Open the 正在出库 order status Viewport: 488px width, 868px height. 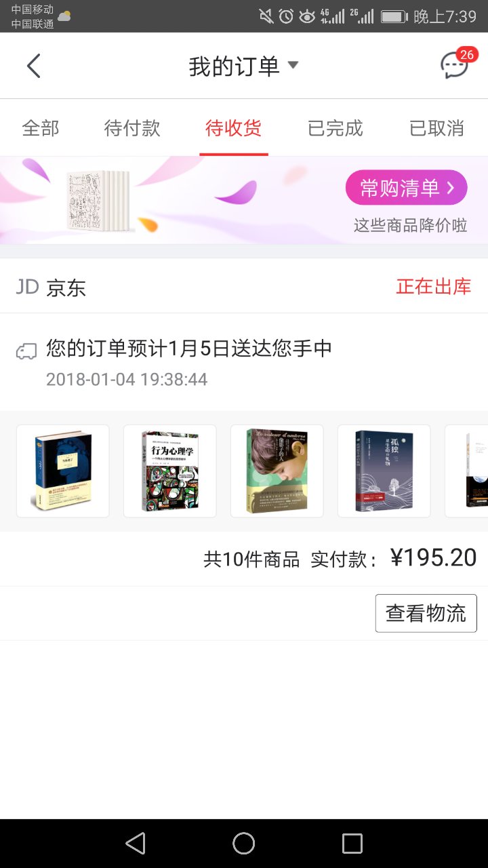click(434, 286)
